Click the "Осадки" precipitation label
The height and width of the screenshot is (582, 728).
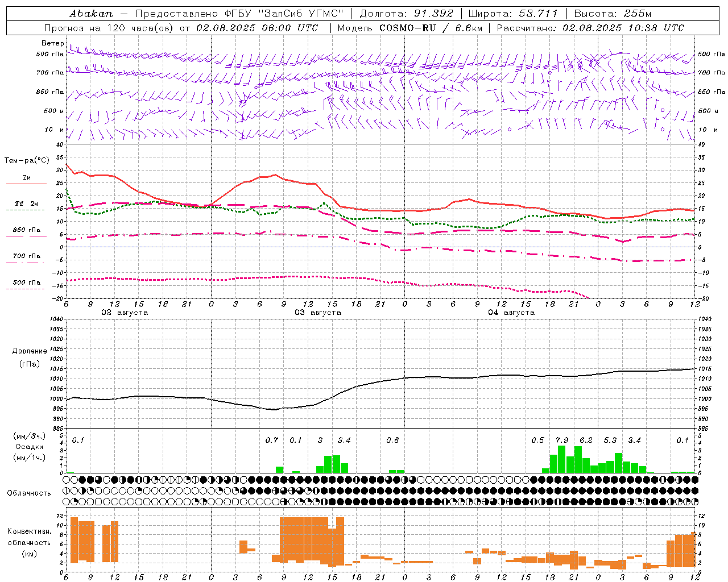(x=30, y=447)
